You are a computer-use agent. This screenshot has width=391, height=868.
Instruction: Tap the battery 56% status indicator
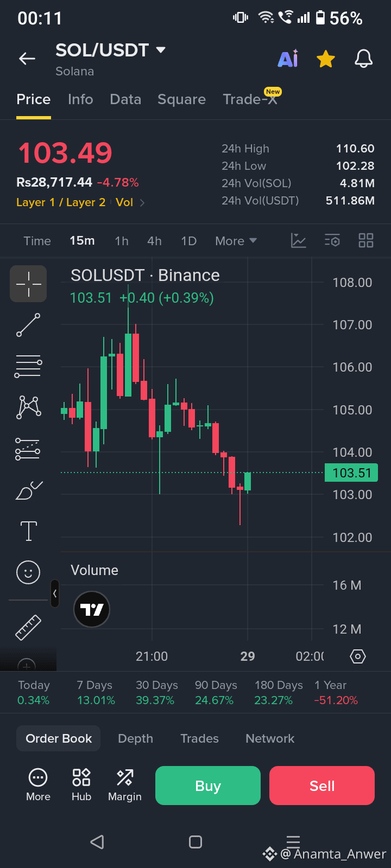(x=339, y=18)
